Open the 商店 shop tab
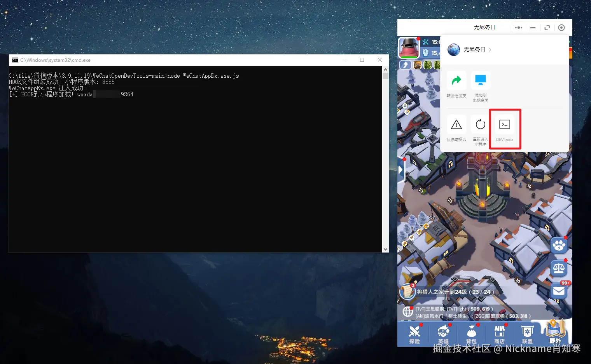 pos(499,334)
